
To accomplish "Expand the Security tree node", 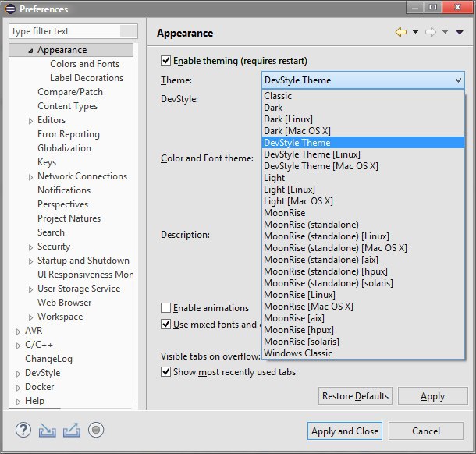I will [30, 247].
